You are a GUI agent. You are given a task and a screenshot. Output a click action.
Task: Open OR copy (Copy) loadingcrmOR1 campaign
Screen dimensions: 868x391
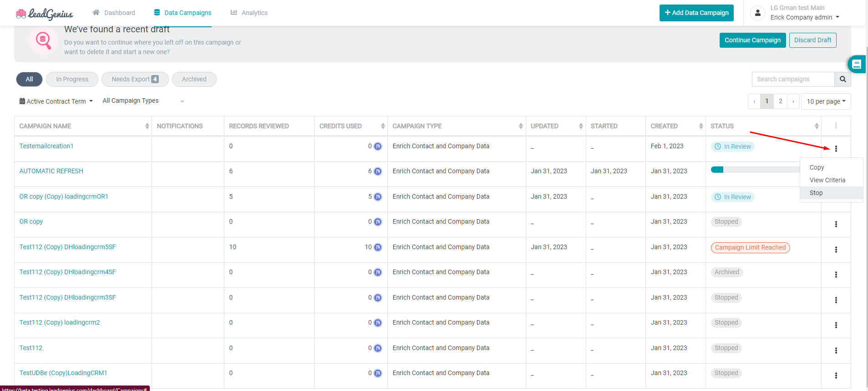click(64, 196)
